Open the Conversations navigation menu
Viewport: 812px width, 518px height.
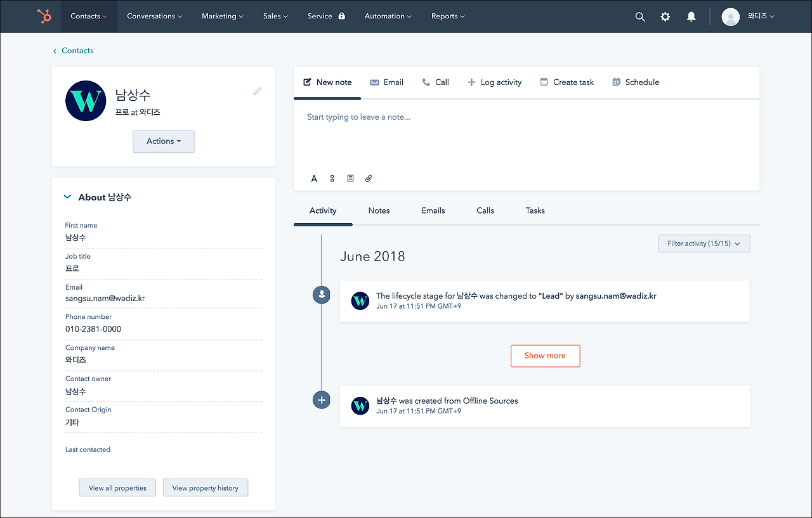tap(155, 16)
